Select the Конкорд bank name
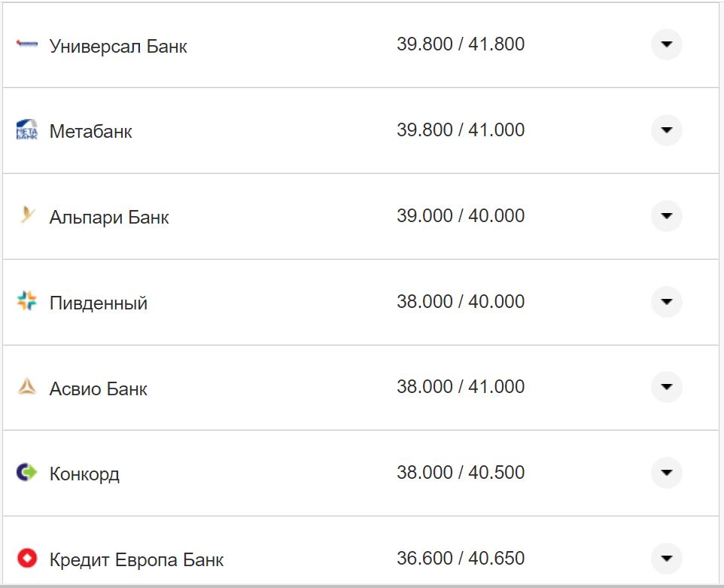The image size is (724, 588). point(84,474)
